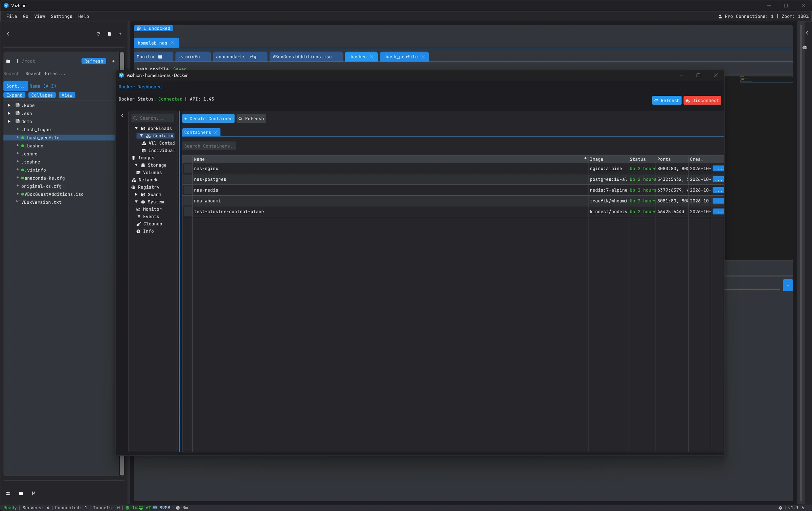Click the blue dropdown button at right edge
812x511 pixels.
tap(788, 286)
